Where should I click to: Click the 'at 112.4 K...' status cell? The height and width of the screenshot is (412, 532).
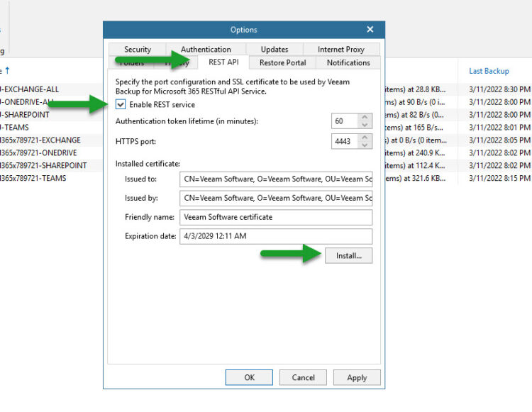point(416,165)
